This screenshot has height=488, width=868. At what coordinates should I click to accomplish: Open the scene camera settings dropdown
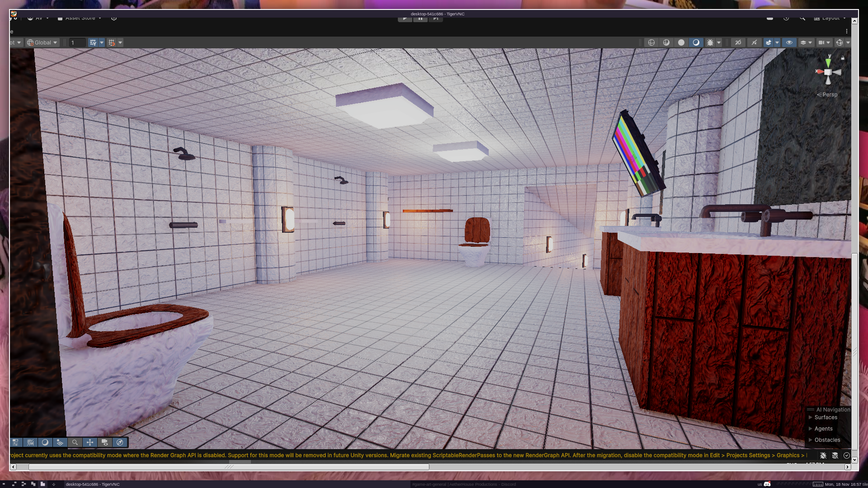point(824,42)
